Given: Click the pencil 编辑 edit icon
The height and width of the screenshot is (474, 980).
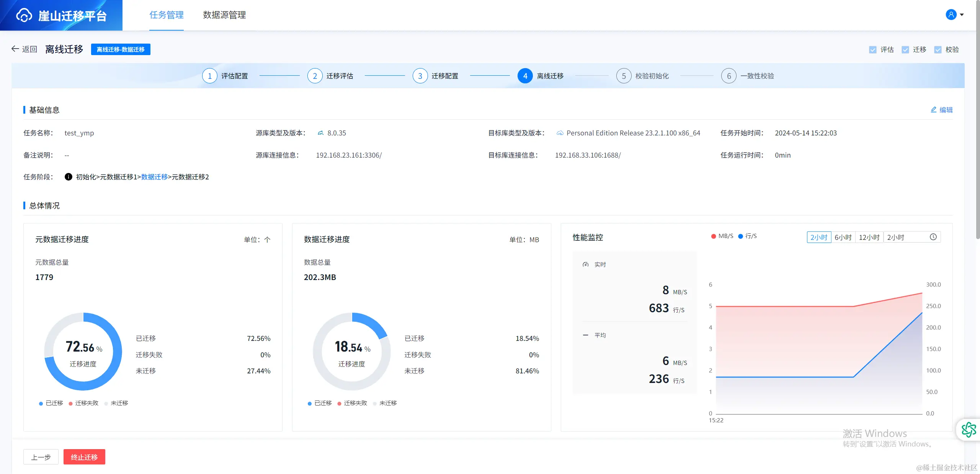Looking at the screenshot, I should [x=934, y=110].
